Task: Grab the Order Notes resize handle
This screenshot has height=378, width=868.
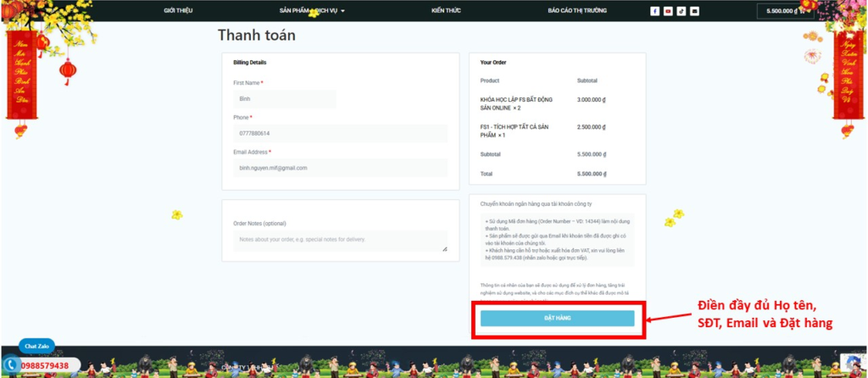Action: click(x=444, y=249)
